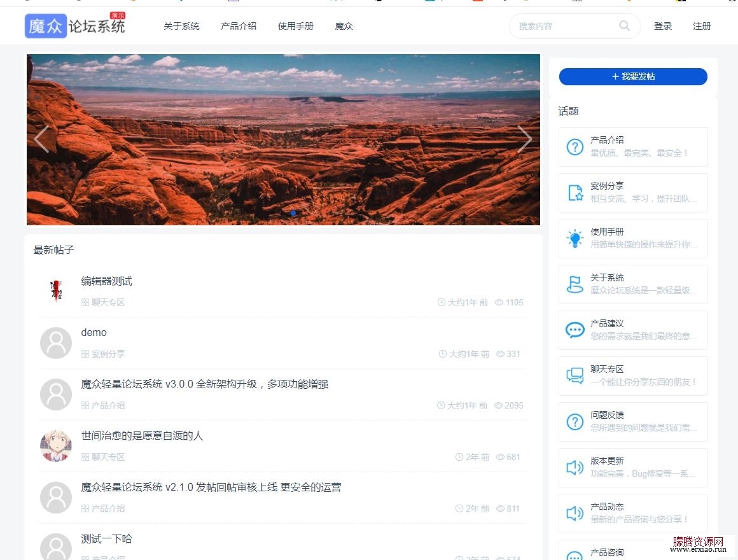Click the 注册 link
The height and width of the screenshot is (560, 738).
tap(702, 26)
